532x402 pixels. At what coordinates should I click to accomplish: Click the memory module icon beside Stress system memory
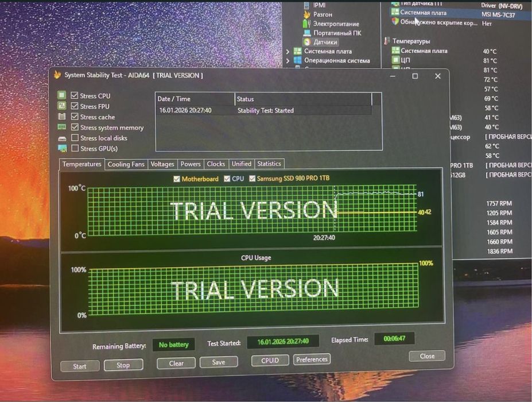tap(62, 127)
